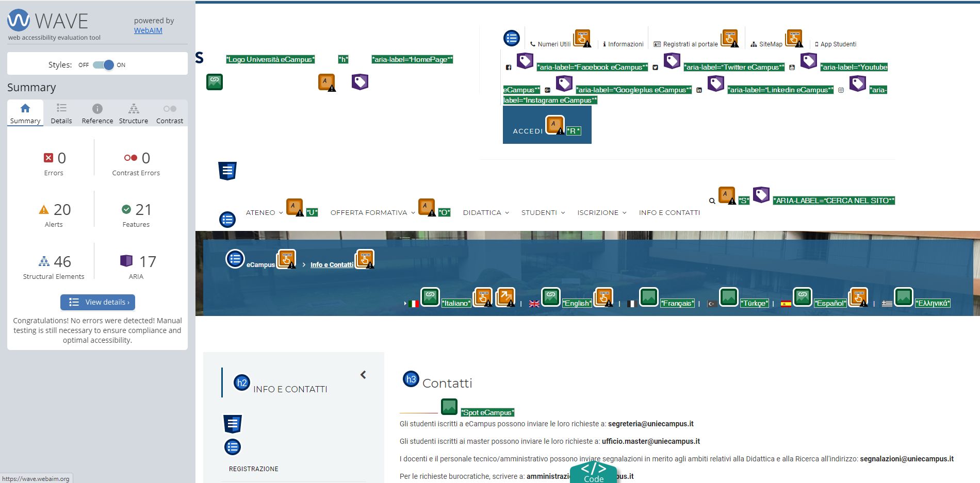Open the WAVE Code panel
This screenshot has height=483, width=980.
(x=593, y=473)
